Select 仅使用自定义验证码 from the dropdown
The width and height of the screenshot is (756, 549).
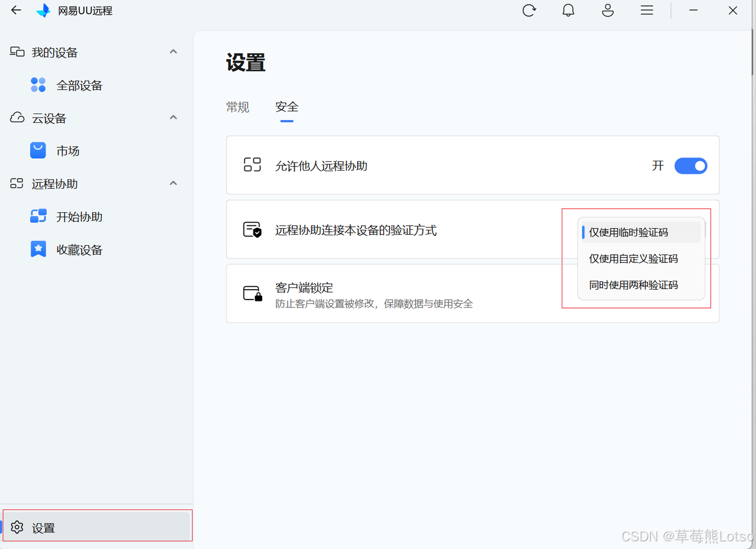tap(633, 258)
